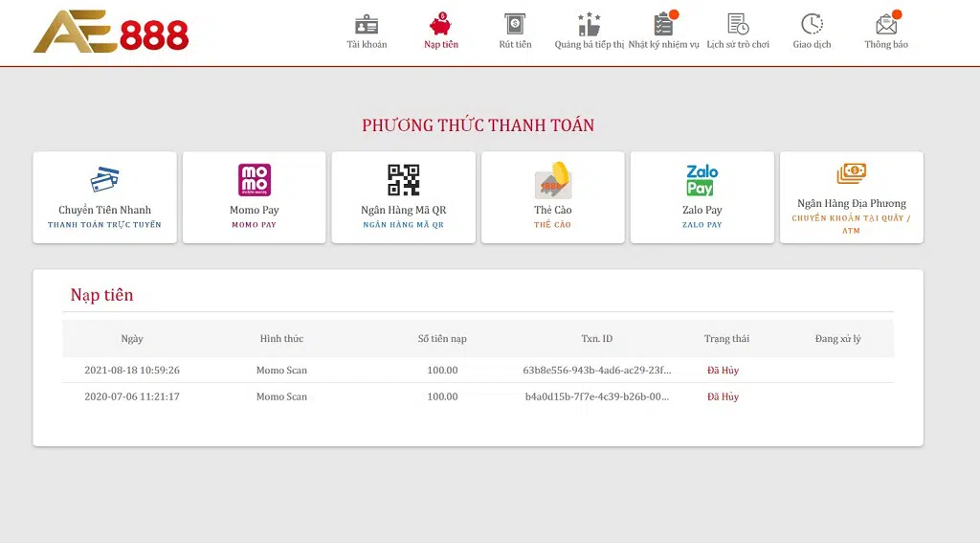The image size is (980, 543).
Task: Open Nhật ký nhiệm vụ clipboard icon
Action: click(664, 24)
